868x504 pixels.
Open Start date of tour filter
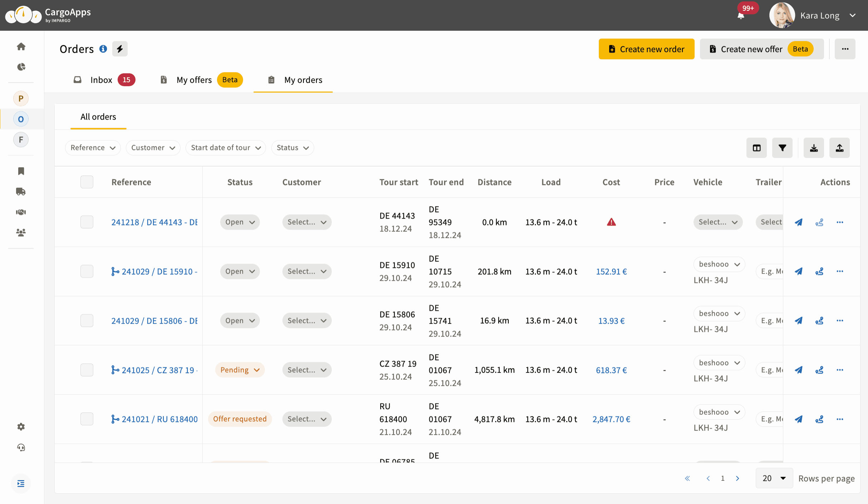(226, 148)
